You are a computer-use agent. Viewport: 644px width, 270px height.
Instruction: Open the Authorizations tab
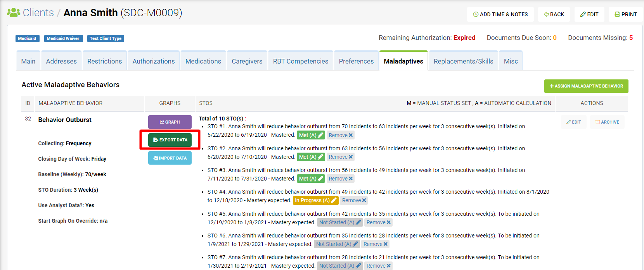pos(154,61)
